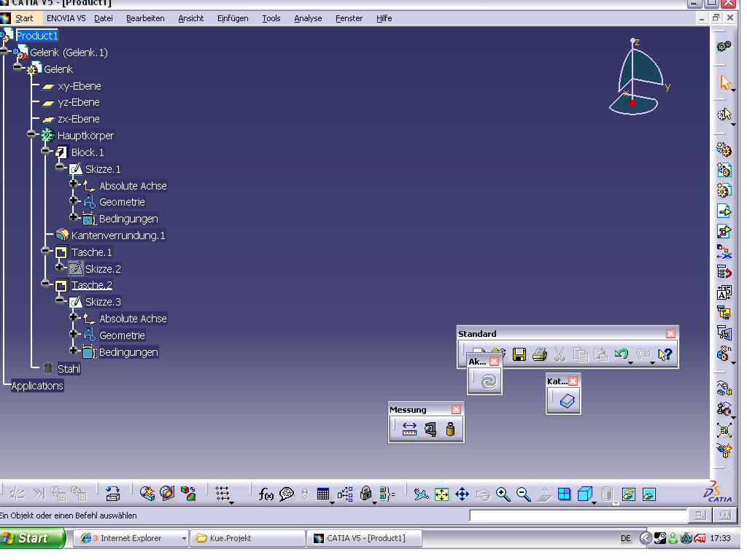Image resolution: width=747 pixels, height=560 pixels.
Task: Click the Zoom In magnifier
Action: (503, 494)
